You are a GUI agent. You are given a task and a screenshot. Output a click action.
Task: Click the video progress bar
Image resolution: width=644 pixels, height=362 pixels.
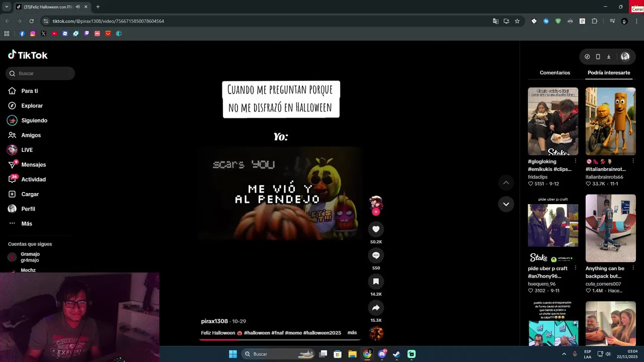(x=279, y=340)
